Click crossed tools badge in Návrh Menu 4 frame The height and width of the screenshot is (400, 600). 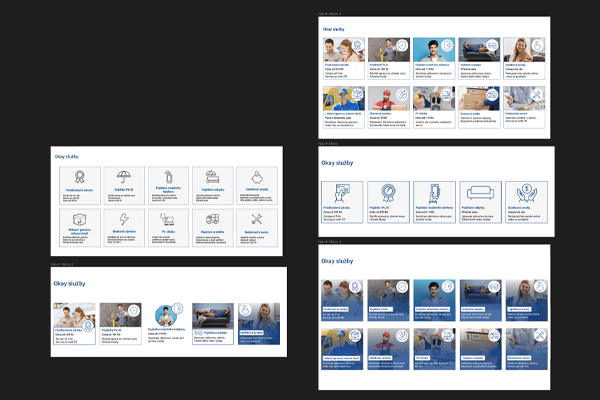(x=537, y=95)
